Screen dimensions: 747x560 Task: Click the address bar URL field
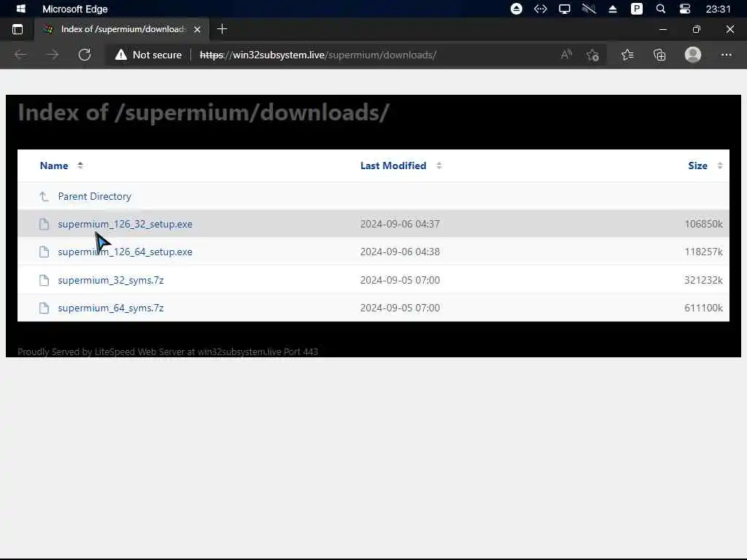[x=318, y=55]
